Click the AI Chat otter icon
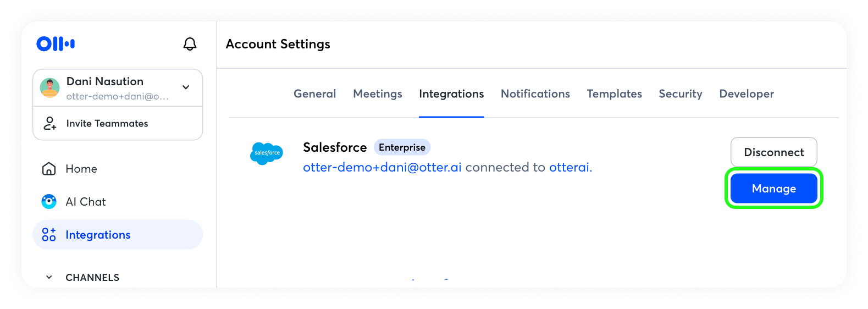Viewport: 868px width, 309px height. (x=49, y=202)
